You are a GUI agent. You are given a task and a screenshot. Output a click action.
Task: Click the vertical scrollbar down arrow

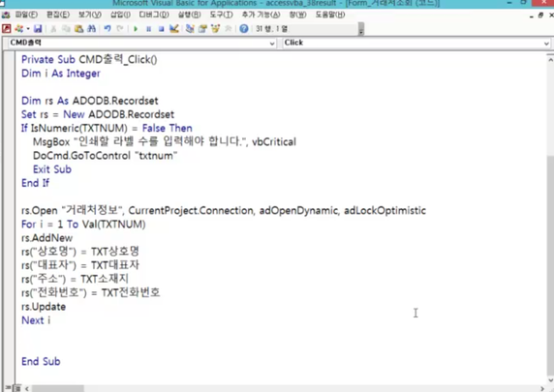(550, 380)
